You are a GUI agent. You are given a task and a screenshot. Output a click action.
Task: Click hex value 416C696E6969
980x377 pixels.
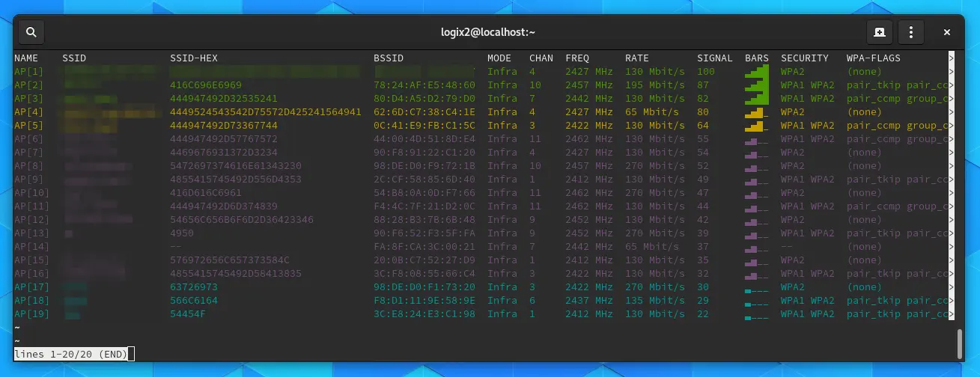pyautogui.click(x=206, y=85)
